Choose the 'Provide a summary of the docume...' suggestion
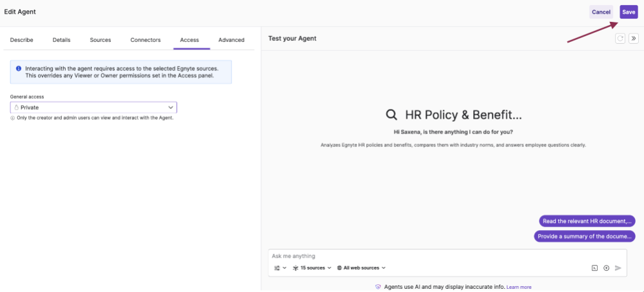Screen dimensions: 644x292 tap(585, 236)
